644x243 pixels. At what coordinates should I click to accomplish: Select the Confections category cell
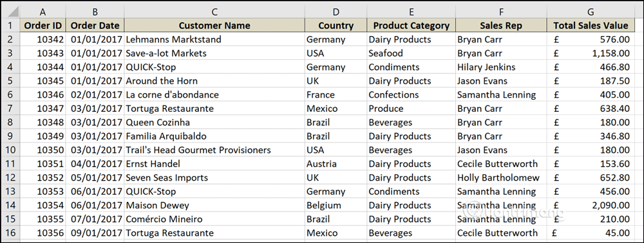411,94
